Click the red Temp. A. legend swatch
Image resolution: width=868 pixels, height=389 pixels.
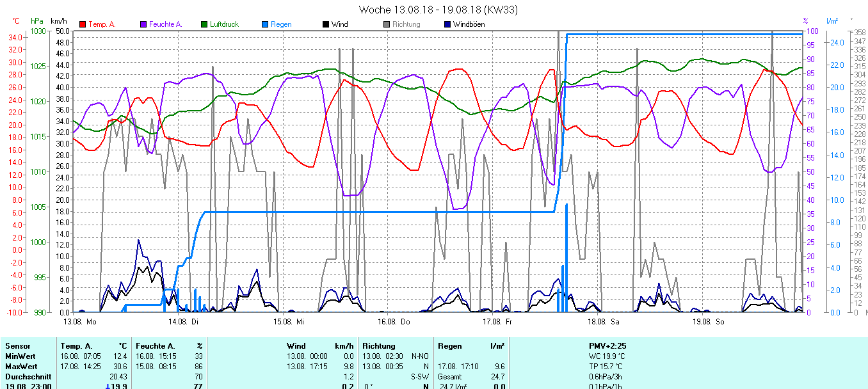click(x=83, y=24)
